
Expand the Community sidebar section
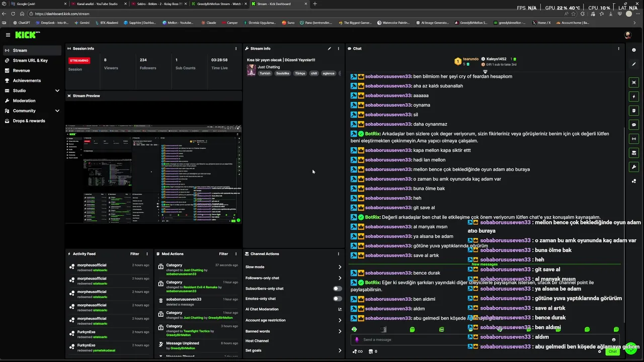[57, 111]
